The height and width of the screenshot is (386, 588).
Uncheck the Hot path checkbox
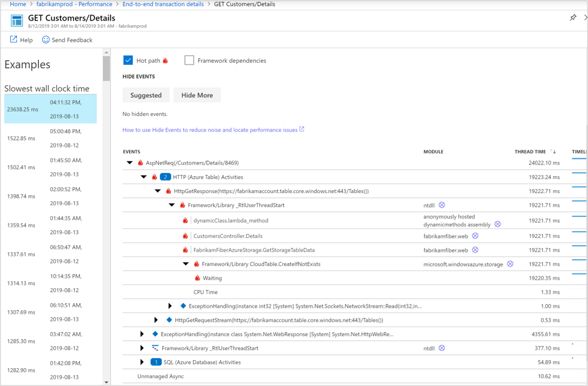[x=128, y=60]
